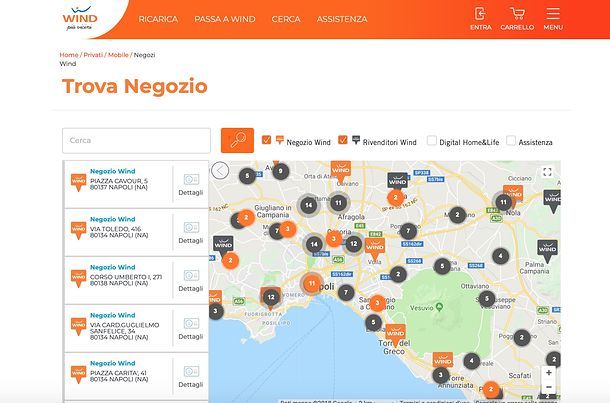Click the orange store pin for Piazza Cavour
The image size is (610, 403).
click(x=78, y=182)
